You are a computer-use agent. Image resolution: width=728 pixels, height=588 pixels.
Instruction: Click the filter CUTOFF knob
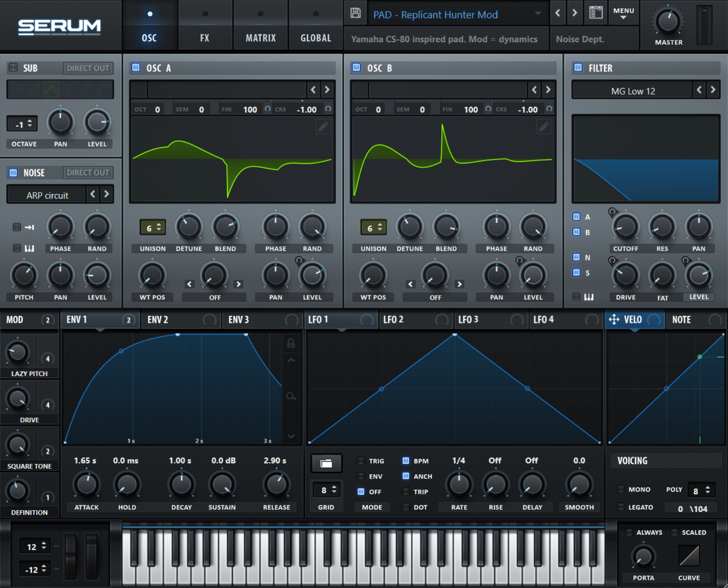(x=625, y=227)
